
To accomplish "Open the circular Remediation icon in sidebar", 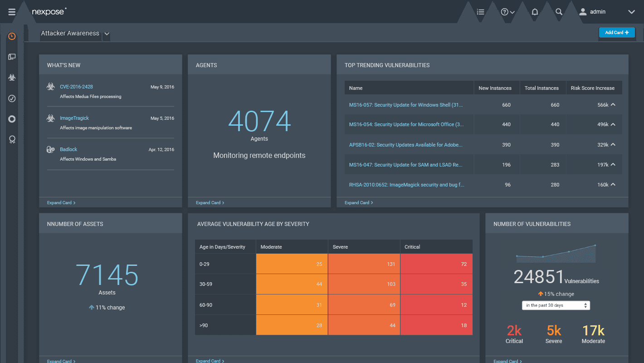I will click(x=11, y=119).
